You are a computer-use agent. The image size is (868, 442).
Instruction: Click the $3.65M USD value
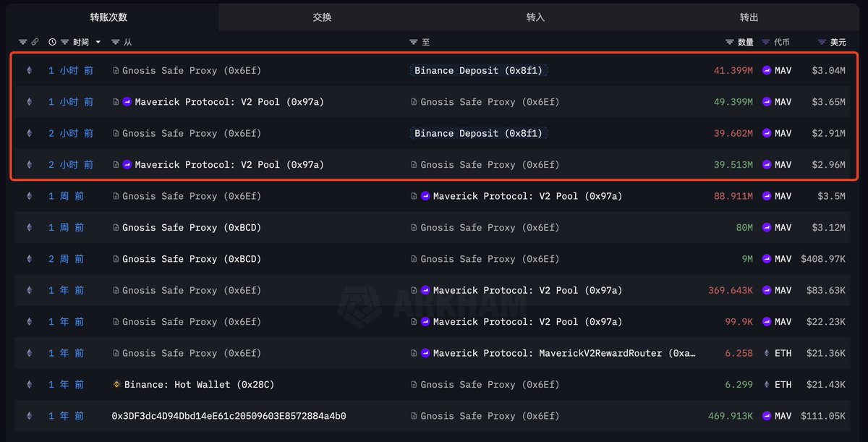tap(828, 102)
